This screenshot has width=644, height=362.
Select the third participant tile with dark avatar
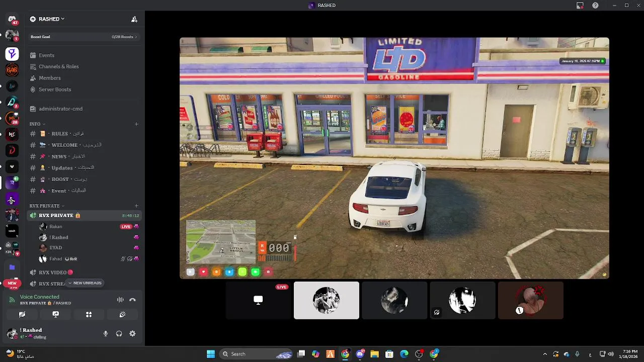pos(394,300)
